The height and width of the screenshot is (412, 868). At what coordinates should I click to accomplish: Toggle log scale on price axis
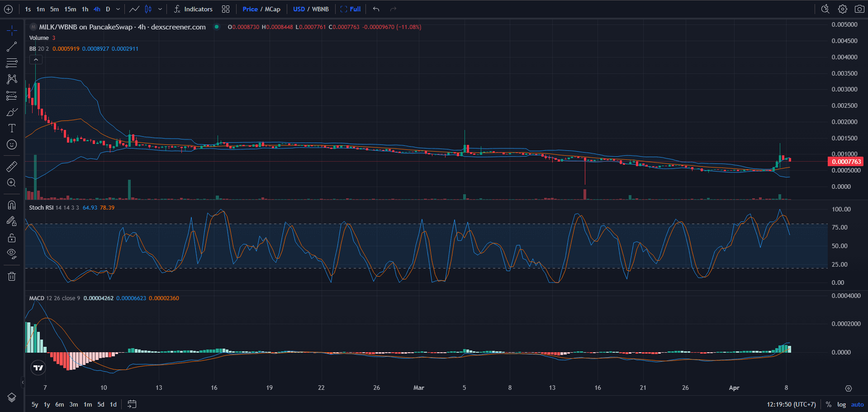841,404
